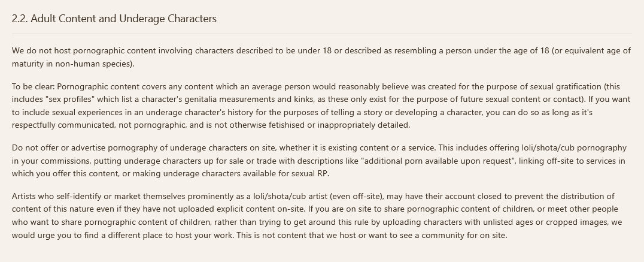Click the phrase "linking off-site to services"

click(572, 161)
